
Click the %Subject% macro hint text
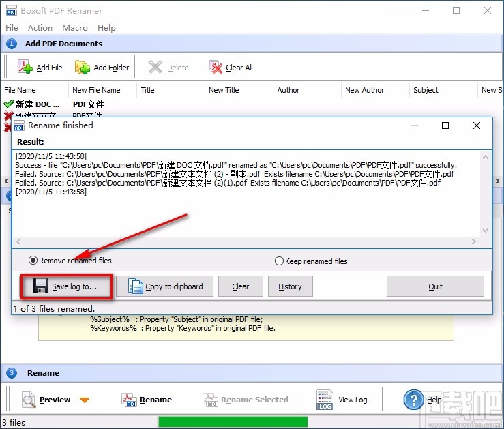click(177, 319)
